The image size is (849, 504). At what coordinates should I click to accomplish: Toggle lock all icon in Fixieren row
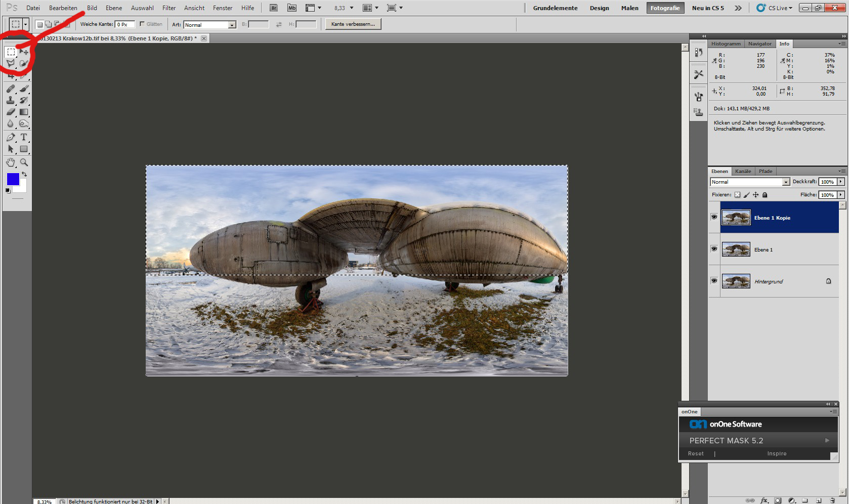click(x=765, y=195)
